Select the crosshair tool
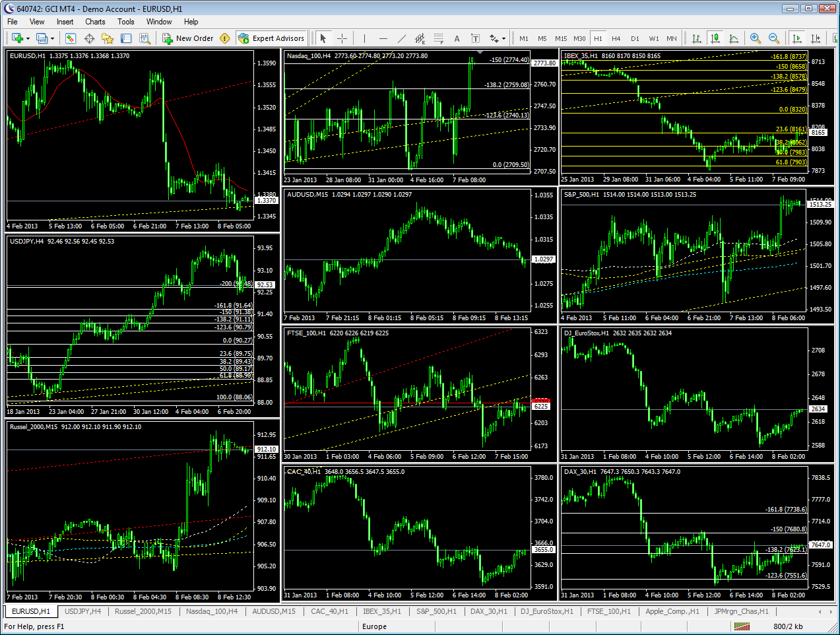Viewport: 840px width, 635px height. point(342,38)
